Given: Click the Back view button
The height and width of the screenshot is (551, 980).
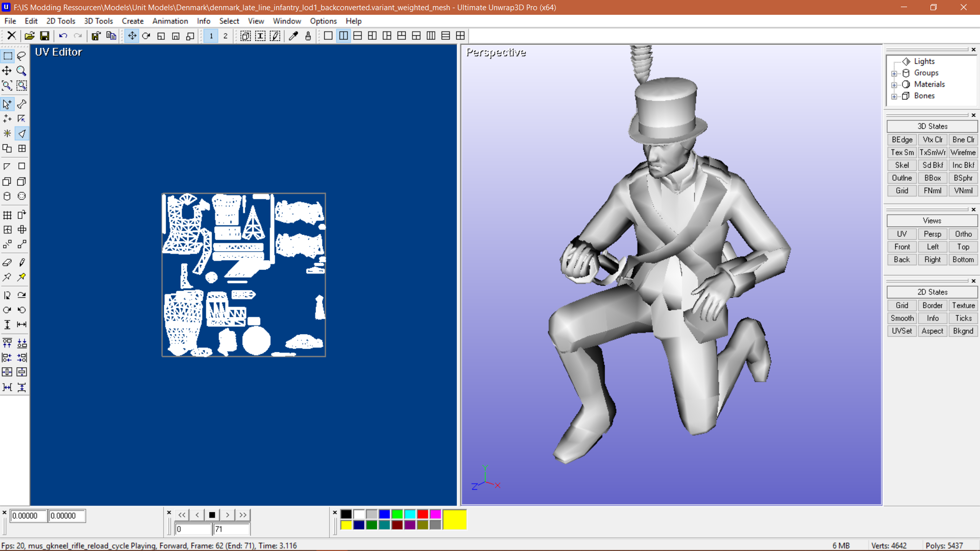Looking at the screenshot, I should tap(902, 260).
